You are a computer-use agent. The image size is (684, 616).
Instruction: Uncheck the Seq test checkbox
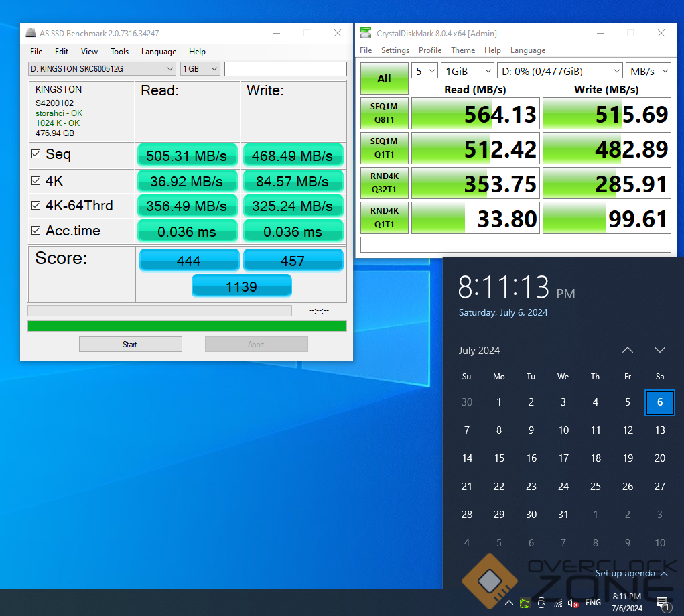36,155
